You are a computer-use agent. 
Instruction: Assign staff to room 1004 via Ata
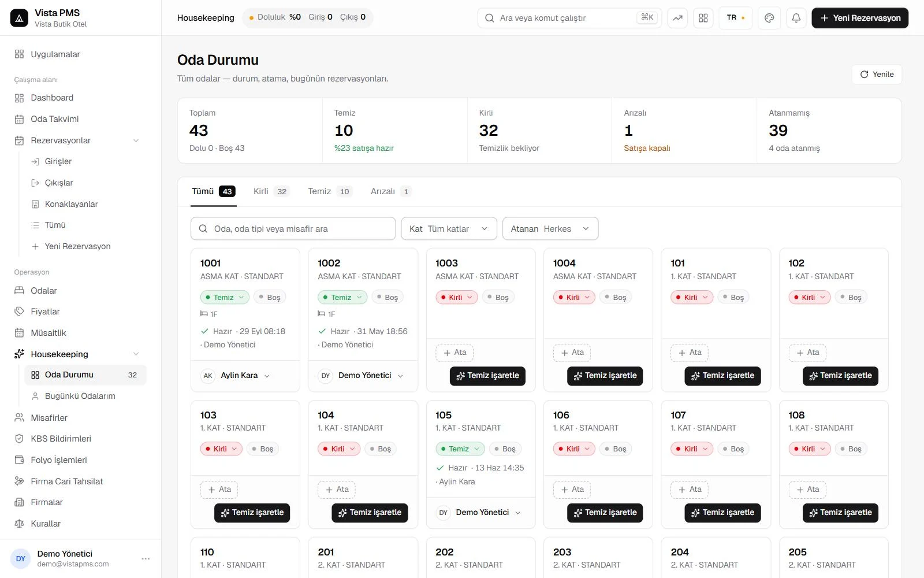572,353
